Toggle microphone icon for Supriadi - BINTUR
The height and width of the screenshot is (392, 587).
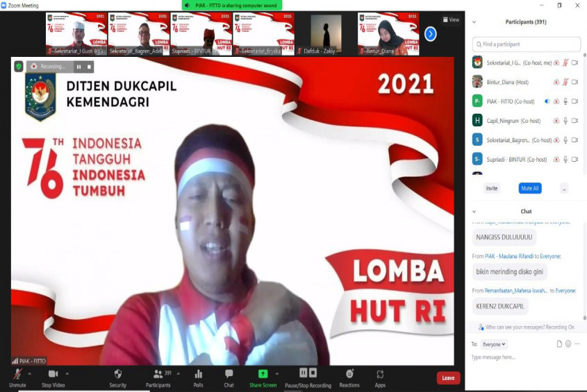[565, 160]
